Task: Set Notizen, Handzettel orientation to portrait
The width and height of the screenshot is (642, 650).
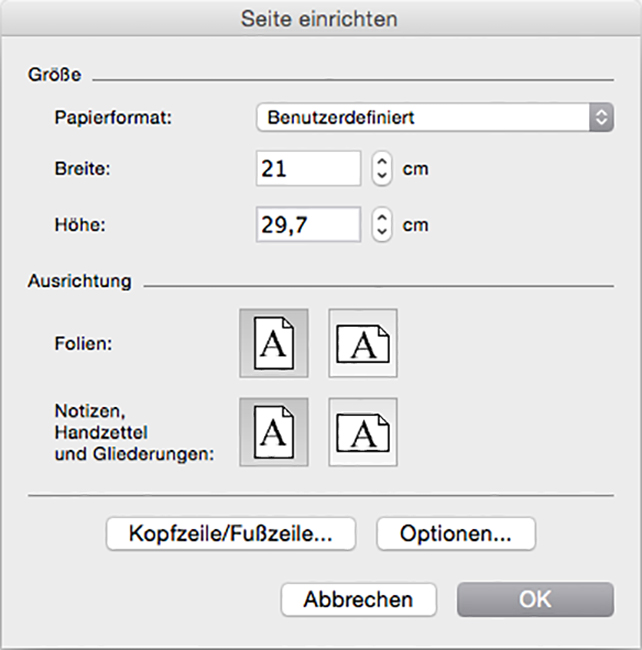Action: pyautogui.click(x=274, y=432)
